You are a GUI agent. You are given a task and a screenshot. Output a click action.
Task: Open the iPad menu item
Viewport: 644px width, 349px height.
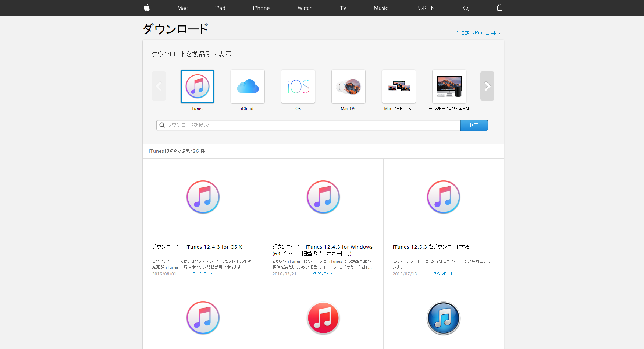[x=220, y=8]
